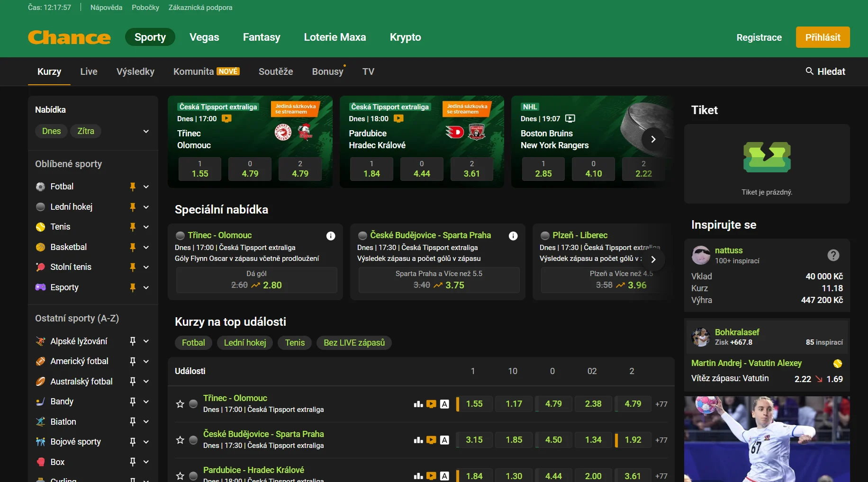
Task: Switch to the Live tab
Action: (x=89, y=71)
